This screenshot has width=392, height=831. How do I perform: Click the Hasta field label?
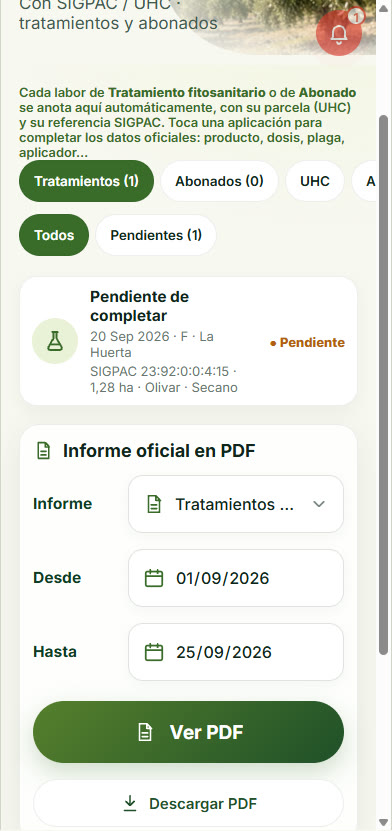tap(55, 652)
